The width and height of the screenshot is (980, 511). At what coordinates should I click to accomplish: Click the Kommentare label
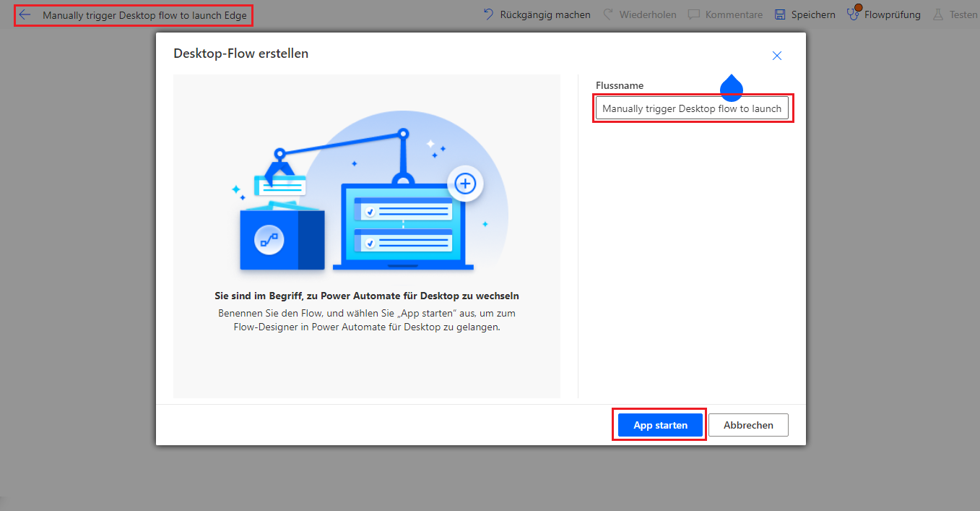734,14
